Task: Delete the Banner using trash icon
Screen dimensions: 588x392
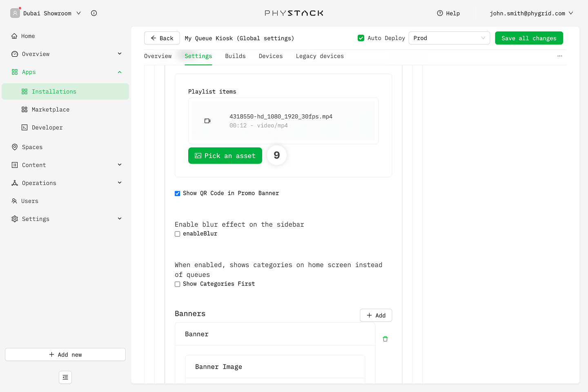Action: [385, 339]
